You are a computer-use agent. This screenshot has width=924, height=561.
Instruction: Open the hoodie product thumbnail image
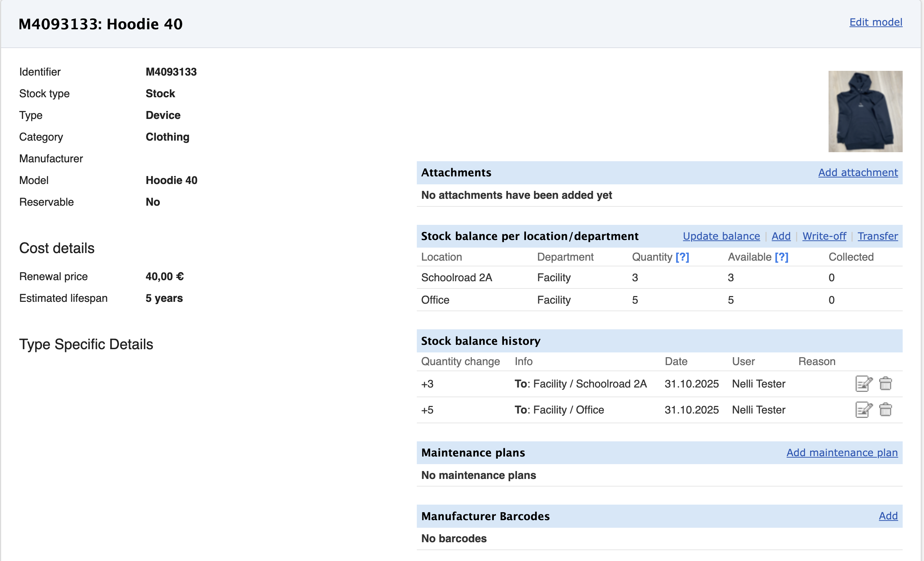865,111
